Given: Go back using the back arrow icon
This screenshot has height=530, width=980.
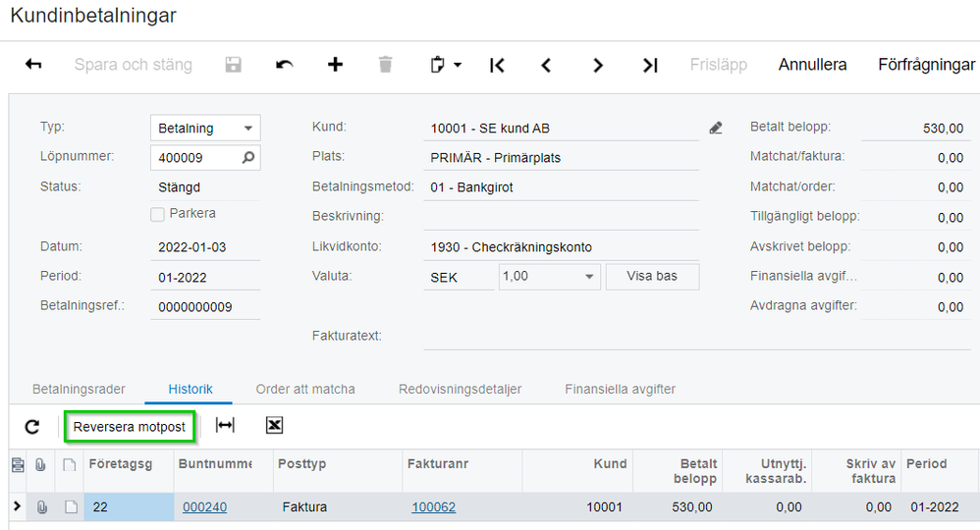Looking at the screenshot, I should click(33, 65).
